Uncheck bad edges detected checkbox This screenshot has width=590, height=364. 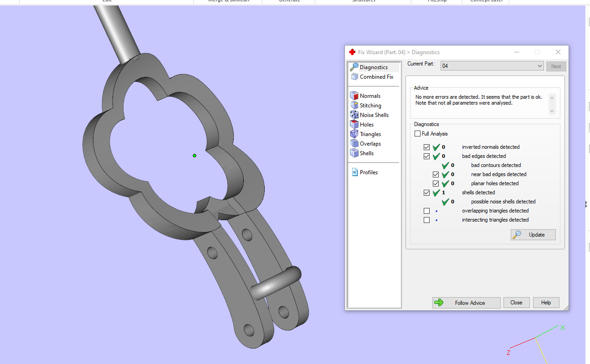coord(426,156)
